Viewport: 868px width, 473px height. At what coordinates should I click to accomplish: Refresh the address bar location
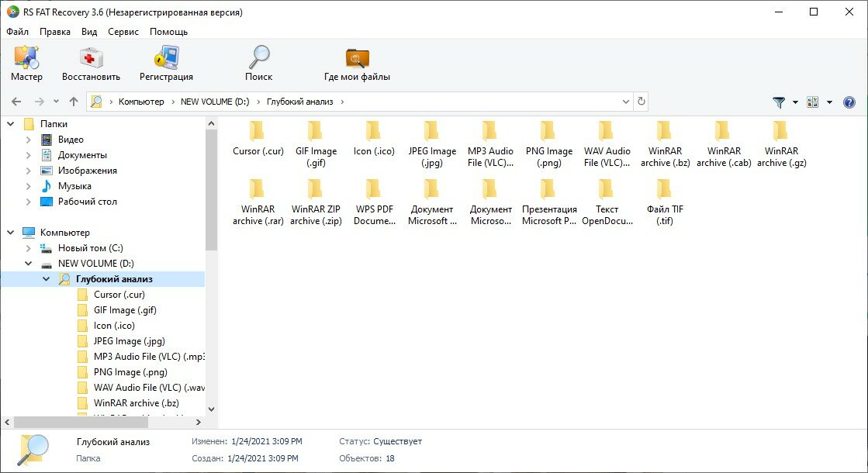[641, 102]
